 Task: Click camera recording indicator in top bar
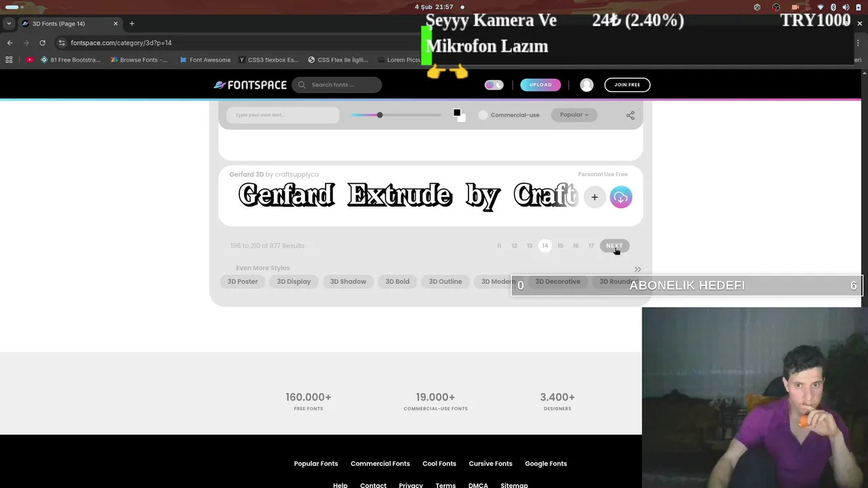pyautogui.click(x=795, y=7)
